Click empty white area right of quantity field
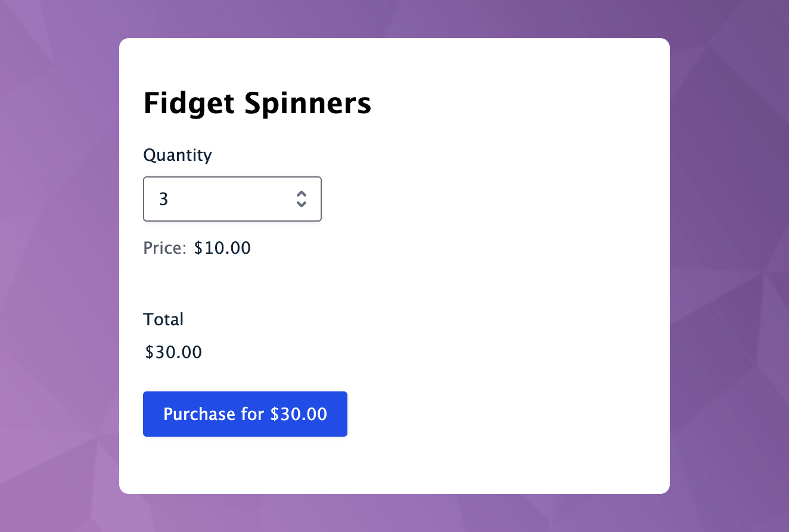The image size is (789, 532). coord(489,199)
